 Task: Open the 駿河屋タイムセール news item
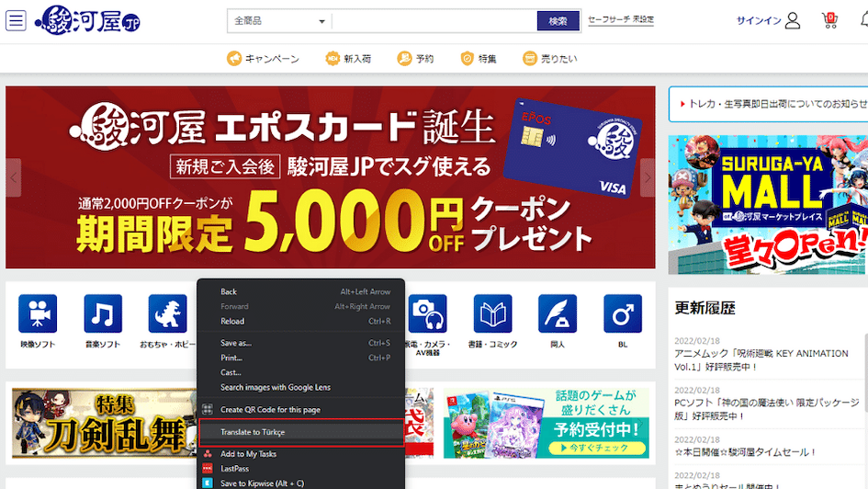tap(745, 452)
